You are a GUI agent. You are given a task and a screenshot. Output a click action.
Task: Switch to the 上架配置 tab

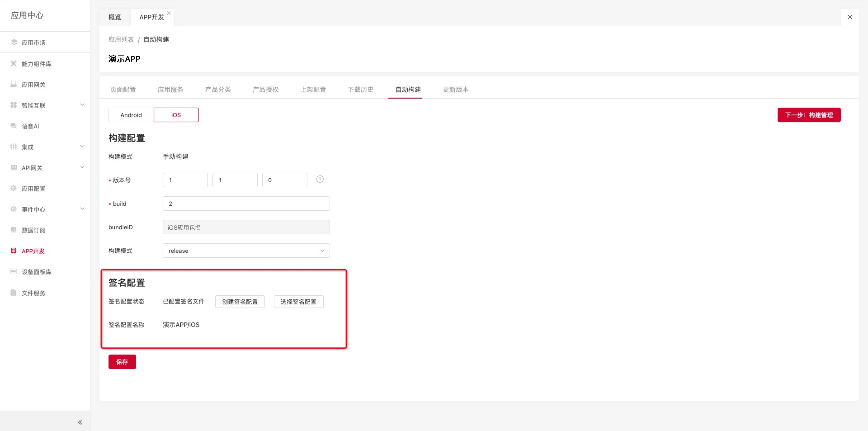click(313, 89)
